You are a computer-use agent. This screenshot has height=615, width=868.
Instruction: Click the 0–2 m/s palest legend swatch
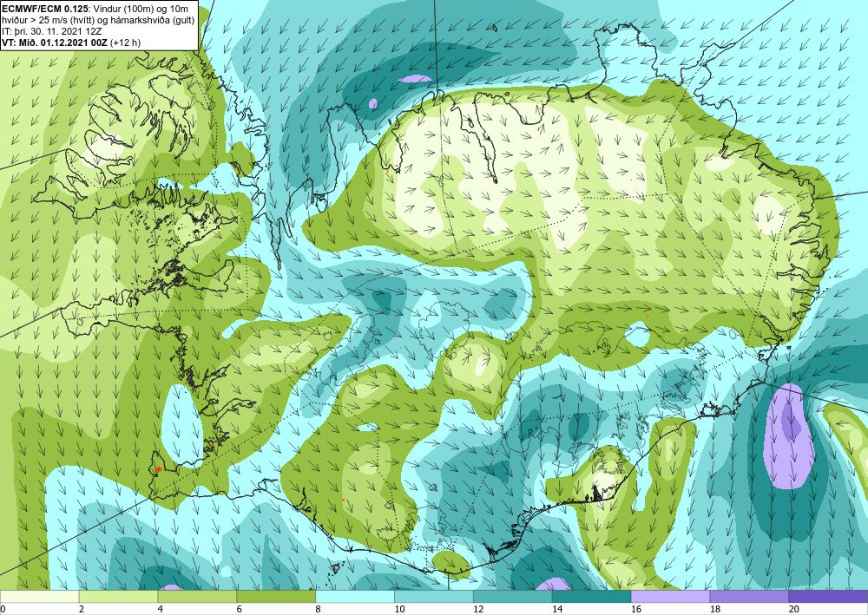coord(40,597)
